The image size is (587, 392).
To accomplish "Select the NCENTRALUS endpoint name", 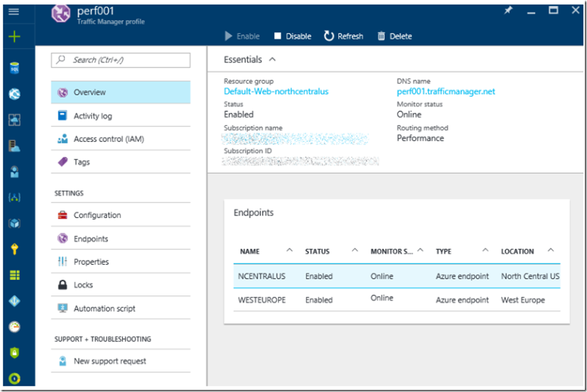I will pyautogui.click(x=262, y=276).
